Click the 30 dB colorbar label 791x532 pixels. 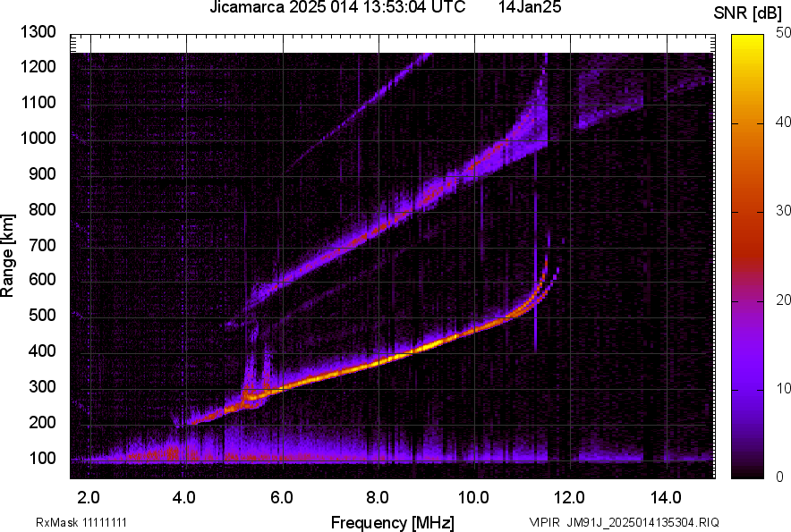tap(784, 210)
